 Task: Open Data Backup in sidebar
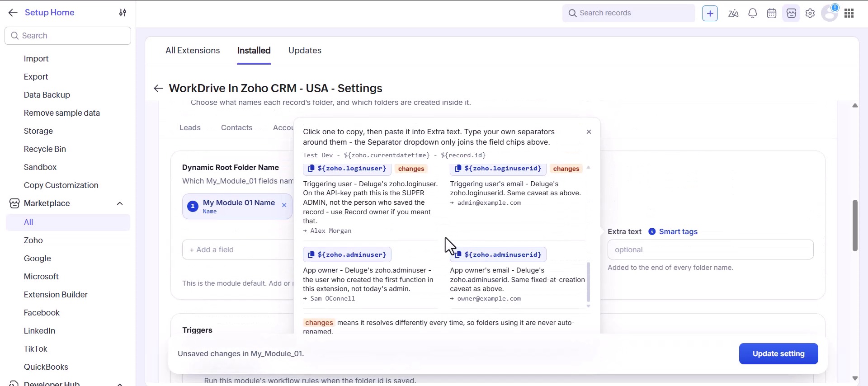click(47, 95)
